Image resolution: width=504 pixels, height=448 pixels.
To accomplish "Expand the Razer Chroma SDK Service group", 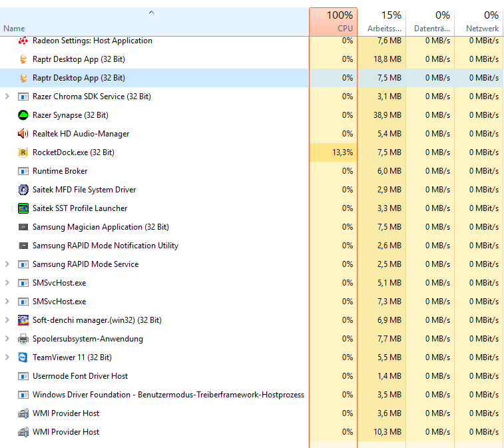I will 7,97.
